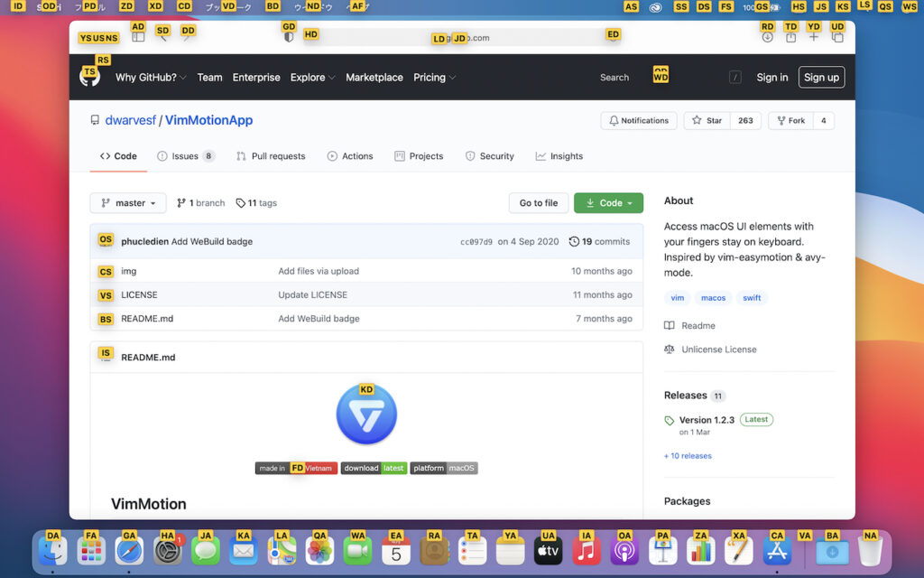Launch the App Store from the Dock
Screen dimensions: 924x578
pos(777,550)
